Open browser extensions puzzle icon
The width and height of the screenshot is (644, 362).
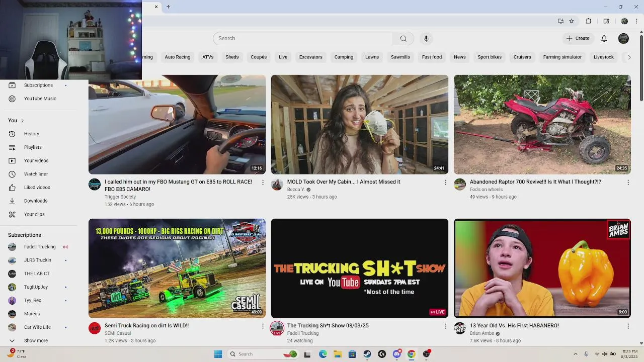pos(588,21)
